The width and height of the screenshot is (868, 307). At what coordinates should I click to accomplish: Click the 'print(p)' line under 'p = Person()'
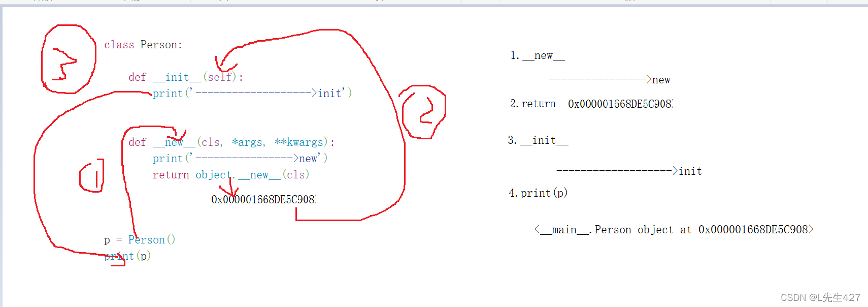(x=127, y=256)
